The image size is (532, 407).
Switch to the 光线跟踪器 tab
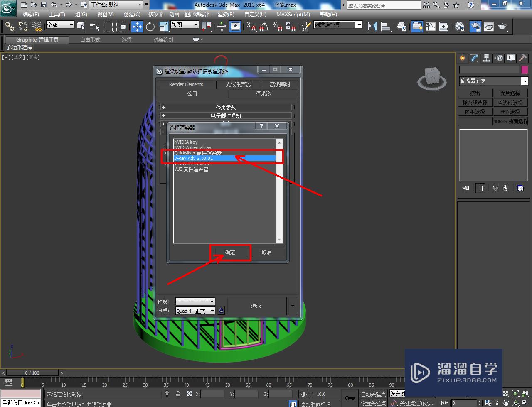point(238,84)
